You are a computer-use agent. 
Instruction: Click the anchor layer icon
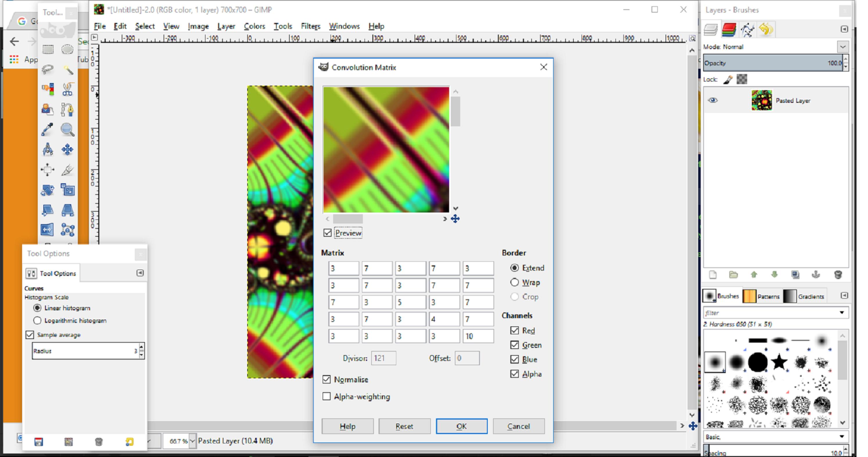click(x=816, y=274)
